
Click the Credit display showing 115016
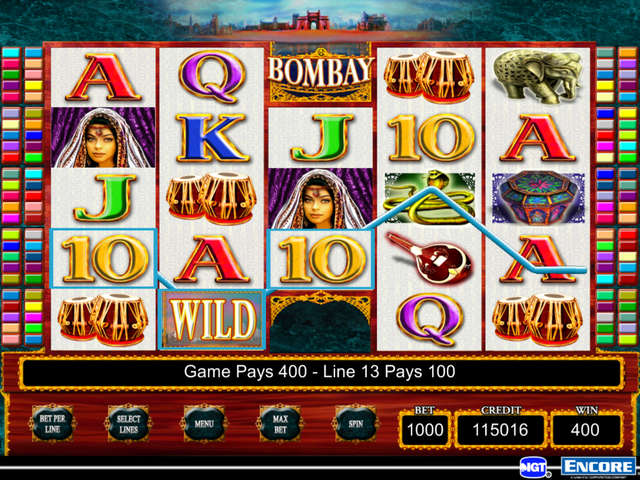click(500, 430)
